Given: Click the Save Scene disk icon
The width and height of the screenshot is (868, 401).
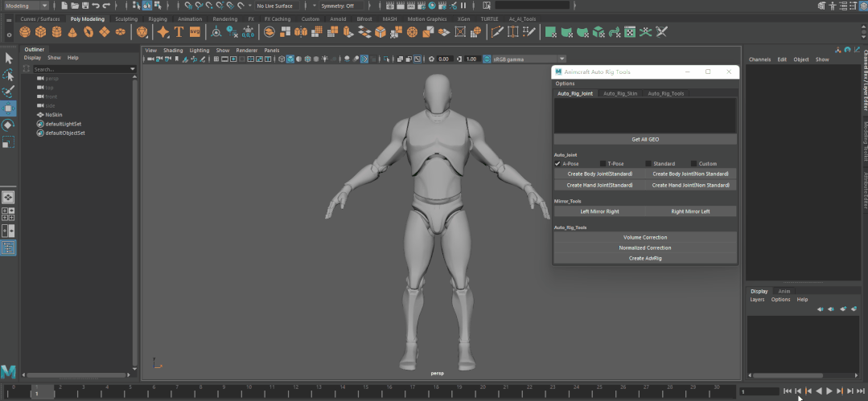Looking at the screenshot, I should click(85, 6).
